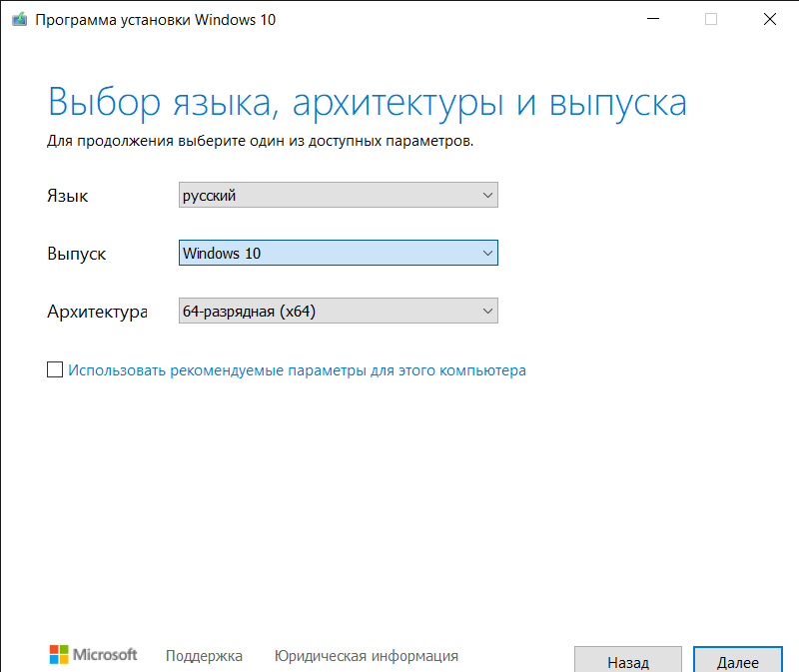Click the 'Выбор языка, архитектуры и выпуска' heading

[x=367, y=104]
